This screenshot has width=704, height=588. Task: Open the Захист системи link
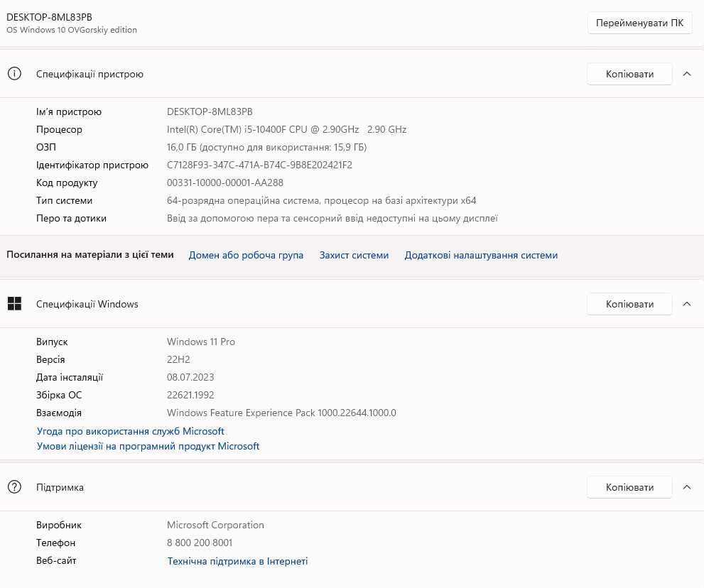354,255
